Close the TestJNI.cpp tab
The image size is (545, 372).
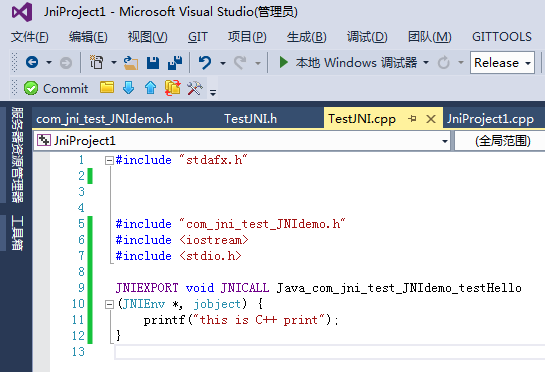pyautogui.click(x=431, y=119)
